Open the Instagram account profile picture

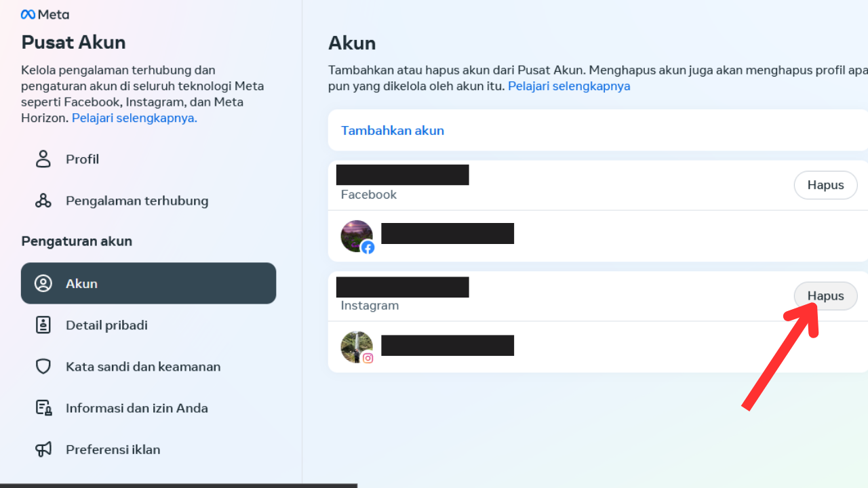[357, 347]
